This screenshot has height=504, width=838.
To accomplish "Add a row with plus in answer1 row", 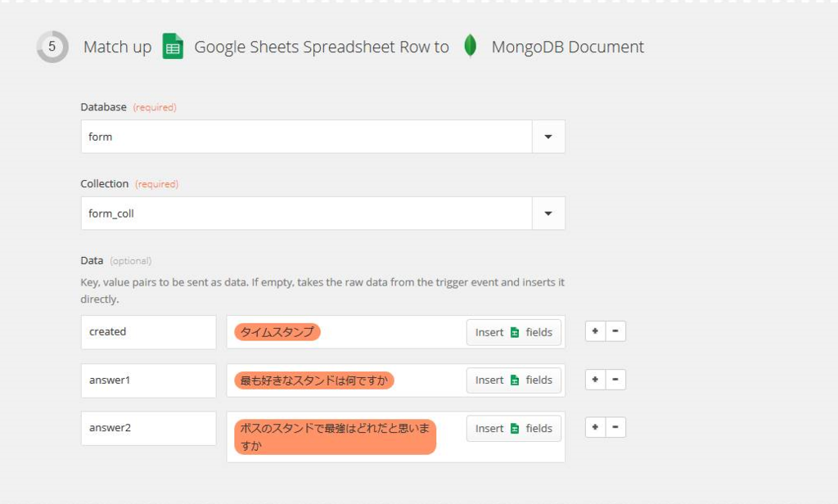I will click(x=596, y=380).
